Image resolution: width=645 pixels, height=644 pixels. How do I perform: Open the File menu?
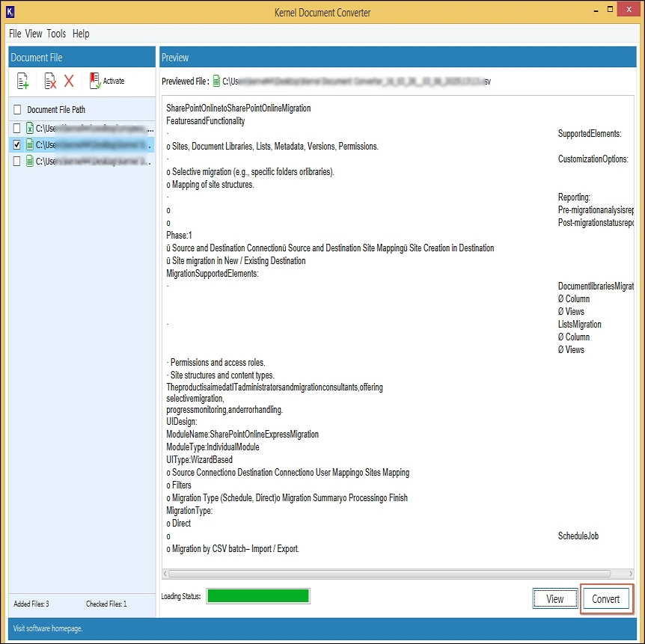click(x=15, y=34)
